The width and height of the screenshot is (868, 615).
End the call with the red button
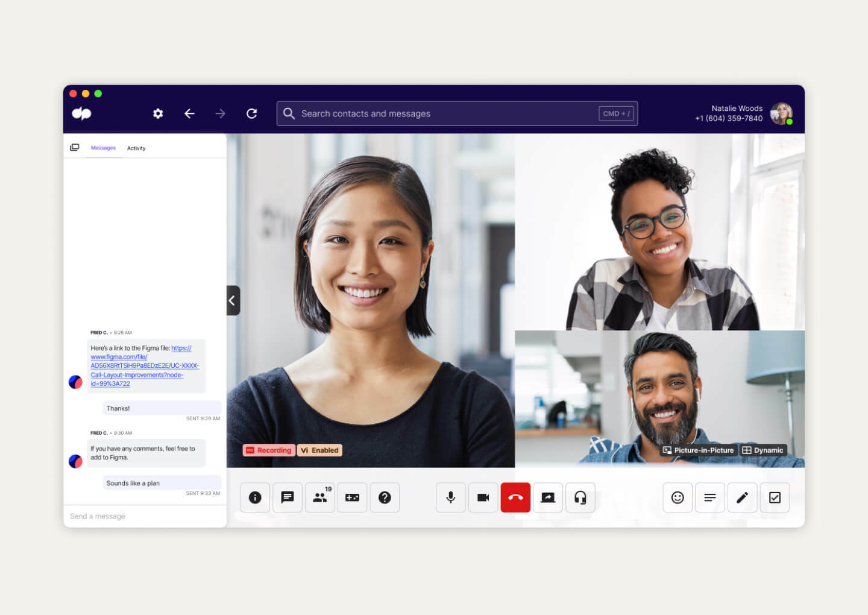[515, 497]
